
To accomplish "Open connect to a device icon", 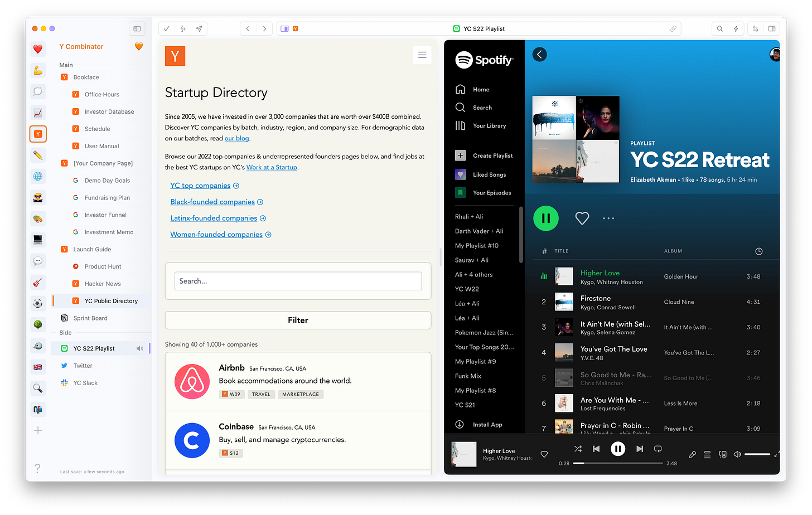I will click(x=723, y=454).
